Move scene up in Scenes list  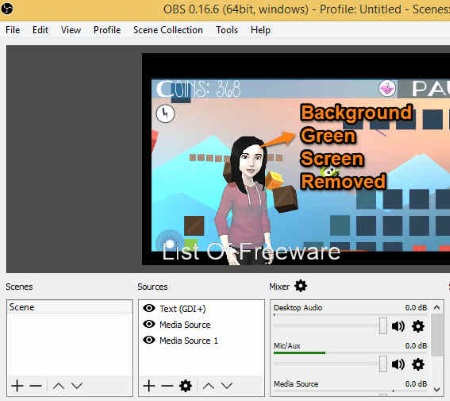(x=58, y=386)
